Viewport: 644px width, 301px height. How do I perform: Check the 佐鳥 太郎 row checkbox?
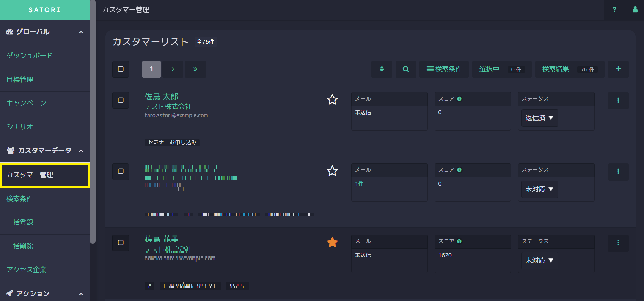[x=121, y=100]
